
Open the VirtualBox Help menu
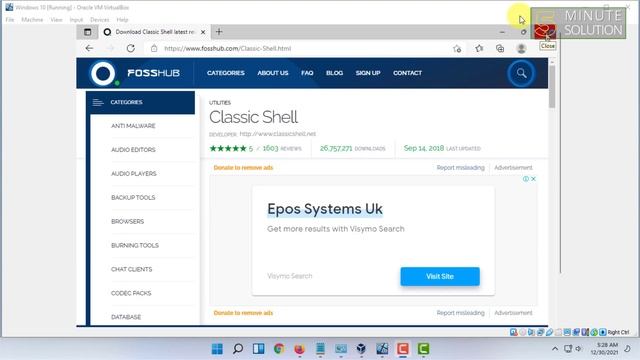click(x=122, y=20)
